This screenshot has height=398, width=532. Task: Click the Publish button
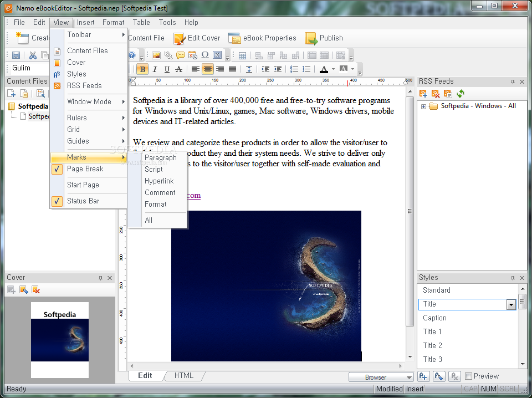[324, 38]
